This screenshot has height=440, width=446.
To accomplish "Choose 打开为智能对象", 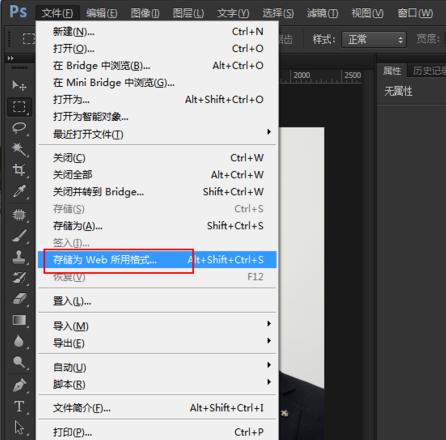I will tap(157, 117).
